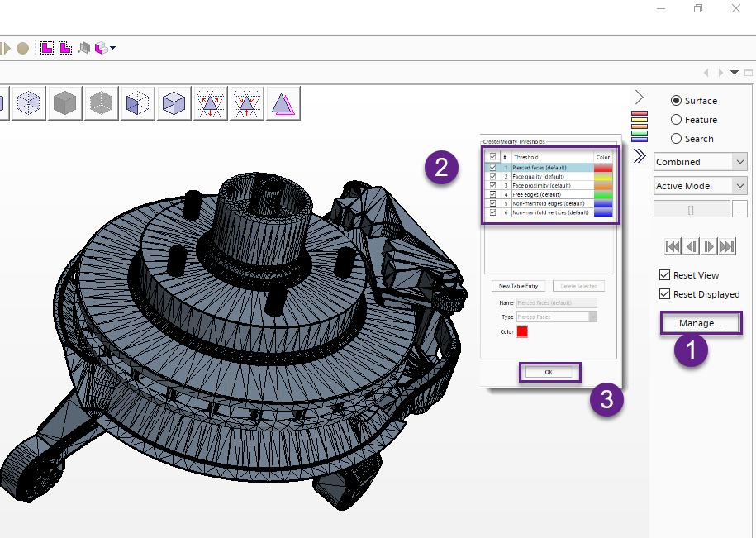
Task: Click the mesh triangle inward-arrows icon
Action: point(246,103)
